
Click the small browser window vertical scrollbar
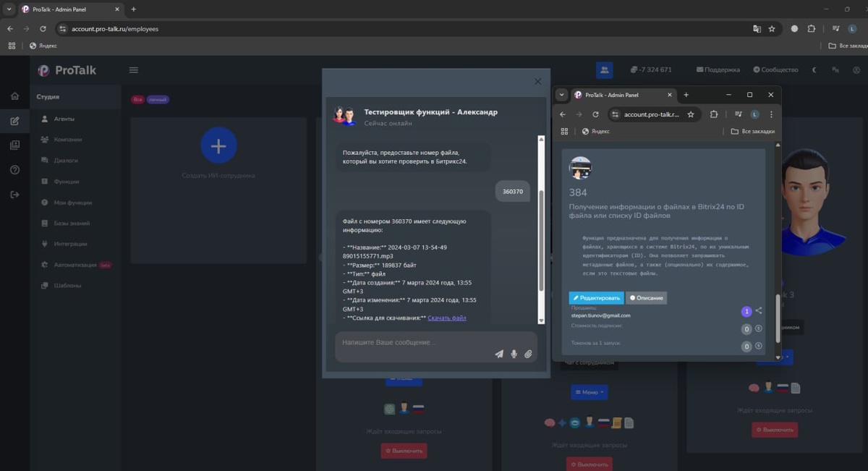778,318
